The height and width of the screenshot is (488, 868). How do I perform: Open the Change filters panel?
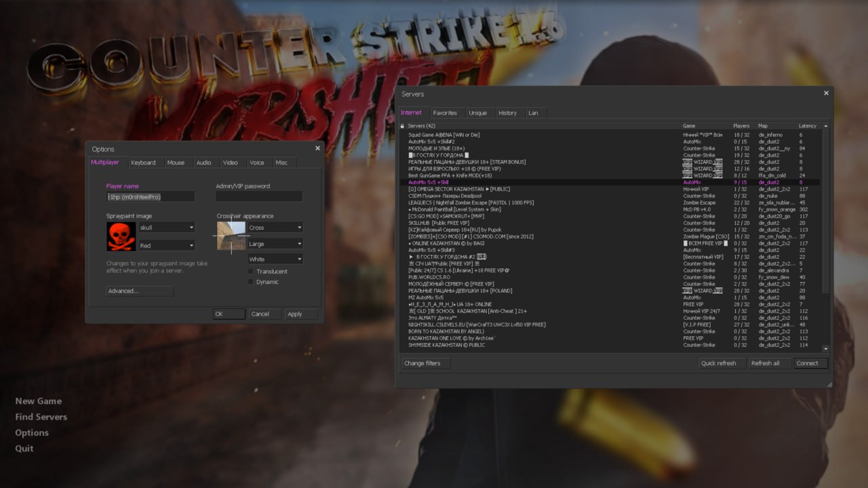pos(422,363)
